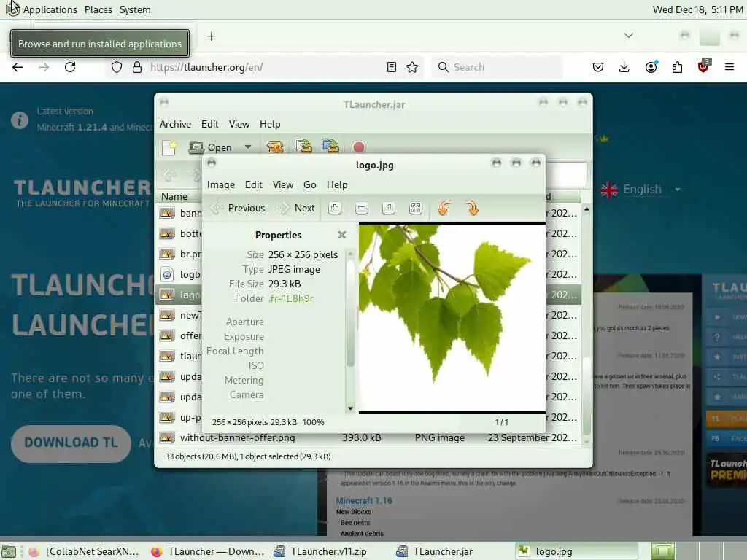Expand the list all tabs chevron

click(x=629, y=36)
